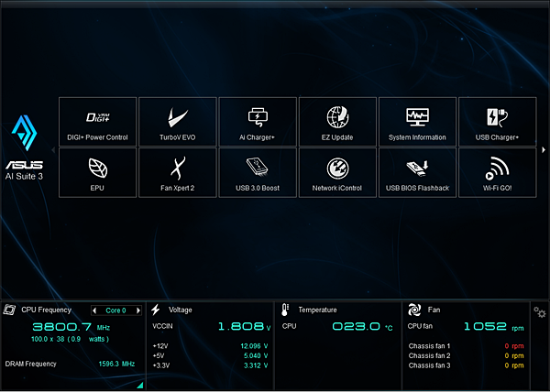Expand CPU Frequency panel corner triangle
550x392 pixels.
point(140,386)
